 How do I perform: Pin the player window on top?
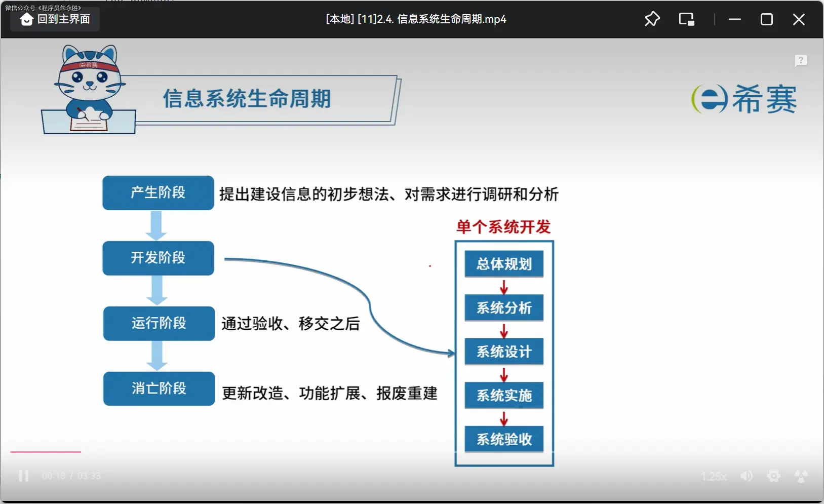(x=652, y=19)
